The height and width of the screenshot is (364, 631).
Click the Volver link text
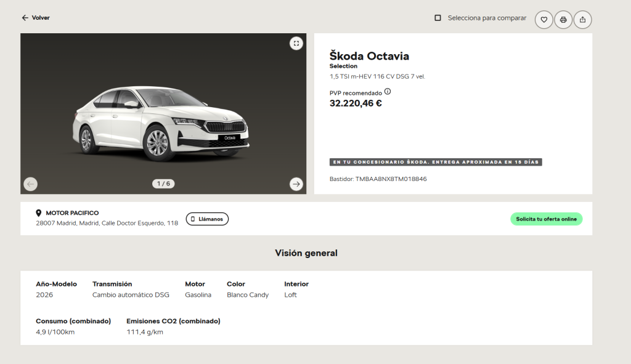tap(41, 18)
